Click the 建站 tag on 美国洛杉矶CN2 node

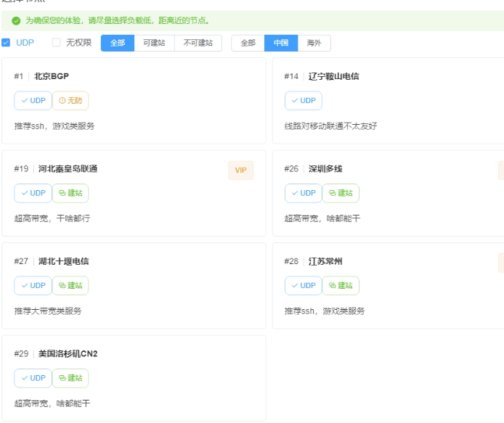70,378
